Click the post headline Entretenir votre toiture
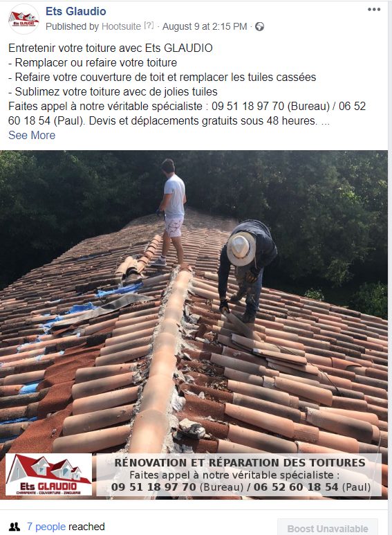The image size is (392, 535). pyautogui.click(x=111, y=48)
